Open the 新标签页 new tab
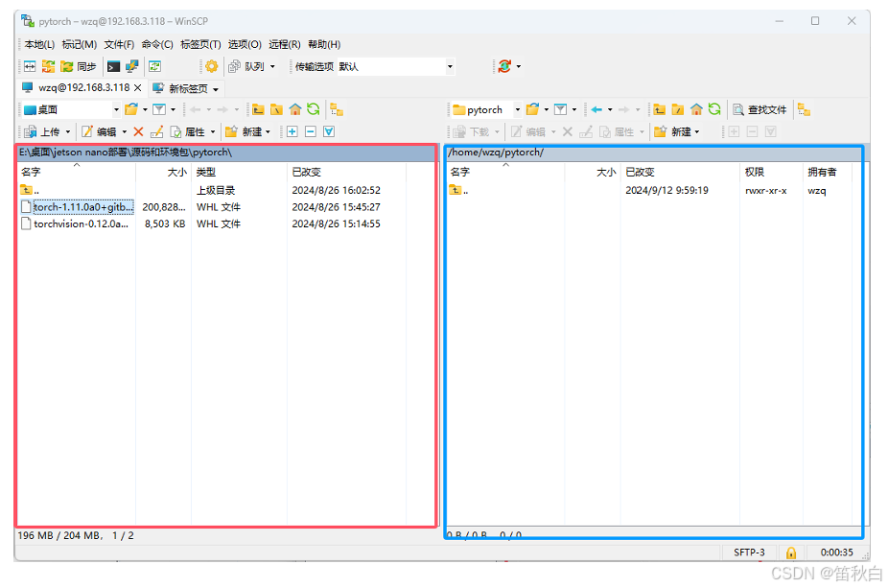 coord(186,89)
